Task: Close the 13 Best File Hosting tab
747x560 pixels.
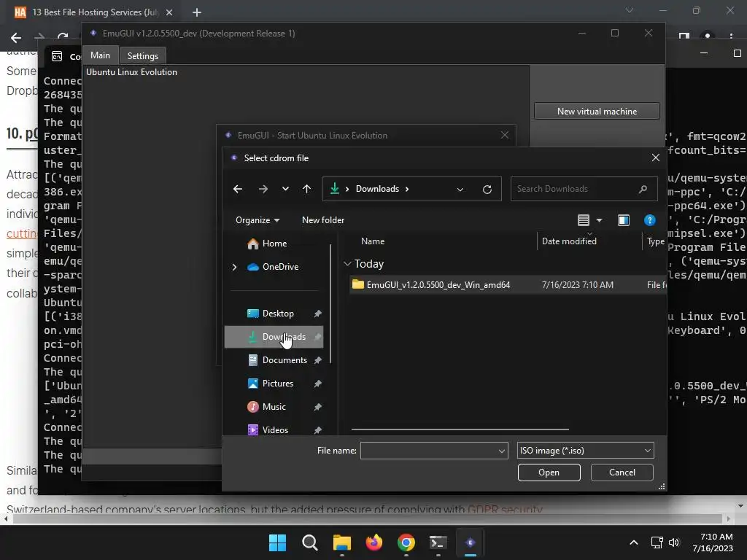Action: (x=169, y=12)
